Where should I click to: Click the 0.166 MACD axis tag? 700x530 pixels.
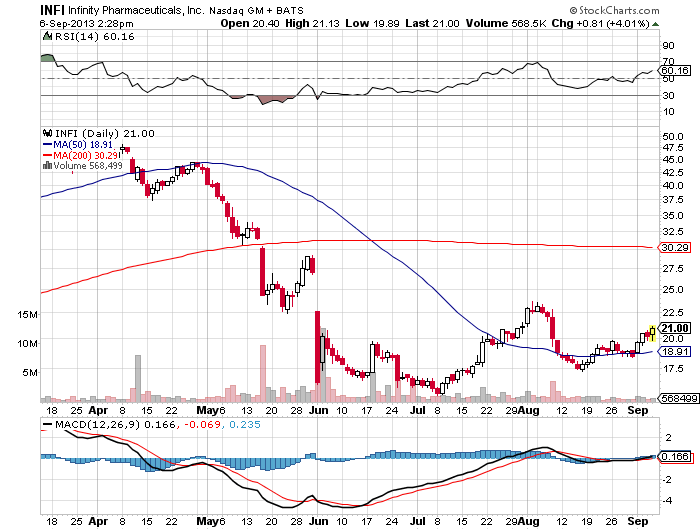[675, 456]
